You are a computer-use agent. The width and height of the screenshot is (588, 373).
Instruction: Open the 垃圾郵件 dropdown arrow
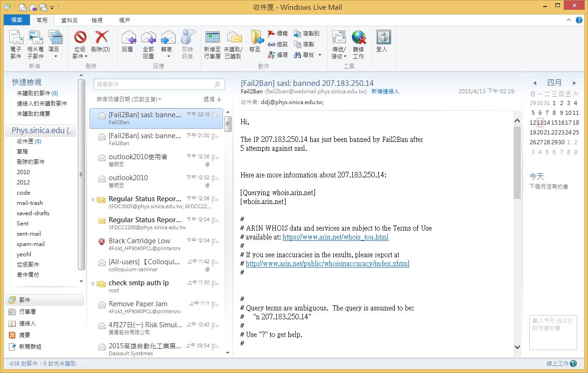click(86, 56)
